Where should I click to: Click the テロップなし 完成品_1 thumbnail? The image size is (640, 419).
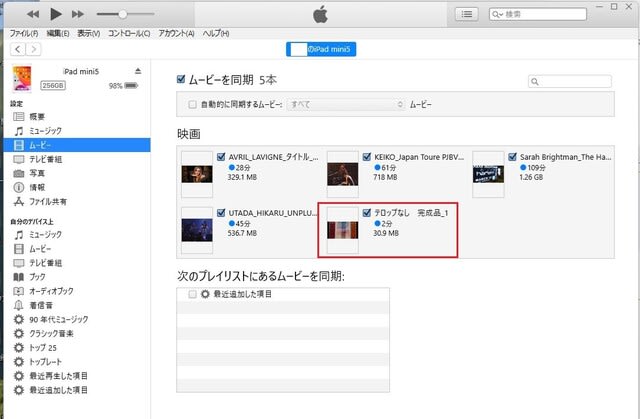coord(343,230)
